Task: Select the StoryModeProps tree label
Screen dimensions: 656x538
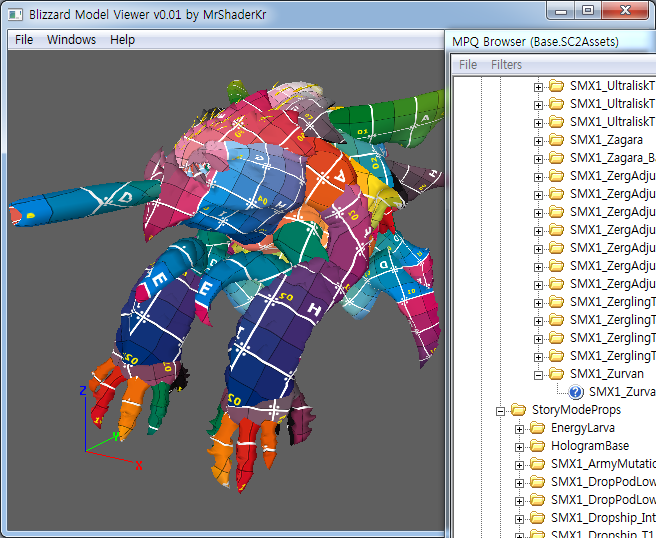Action: pos(576,410)
